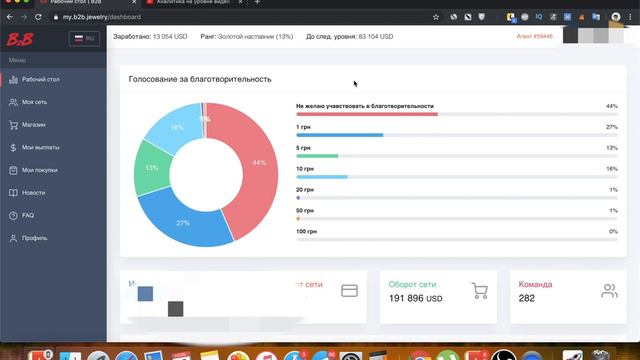Click the book icon for Новости
Screen dimensions: 640x360
click(13, 193)
